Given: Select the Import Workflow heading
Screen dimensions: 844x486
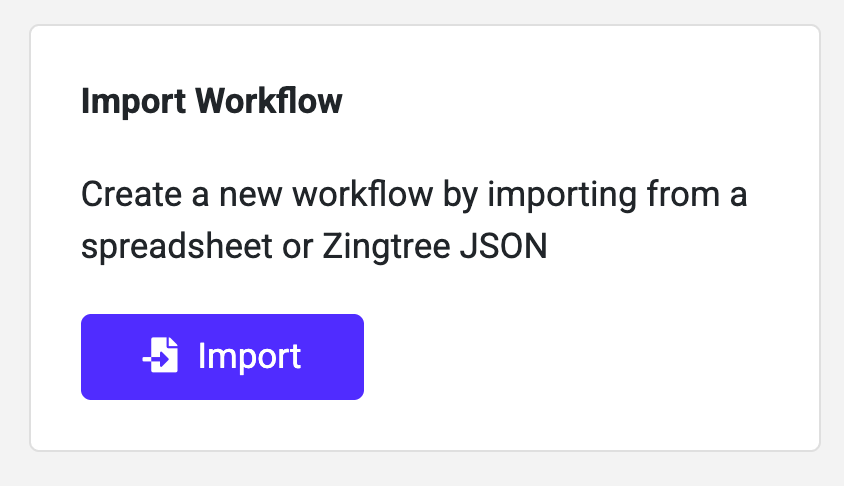Looking at the screenshot, I should coord(211,101).
